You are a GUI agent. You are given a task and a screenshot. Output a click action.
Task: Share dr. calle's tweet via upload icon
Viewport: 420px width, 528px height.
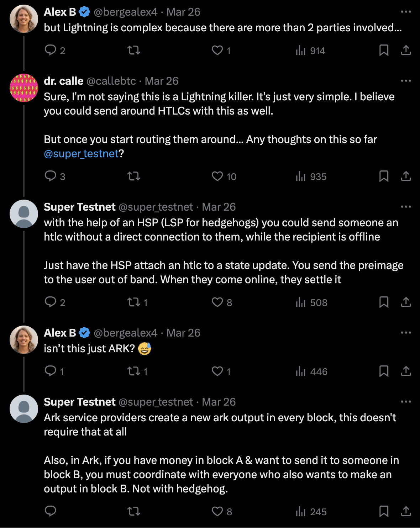pos(406,176)
